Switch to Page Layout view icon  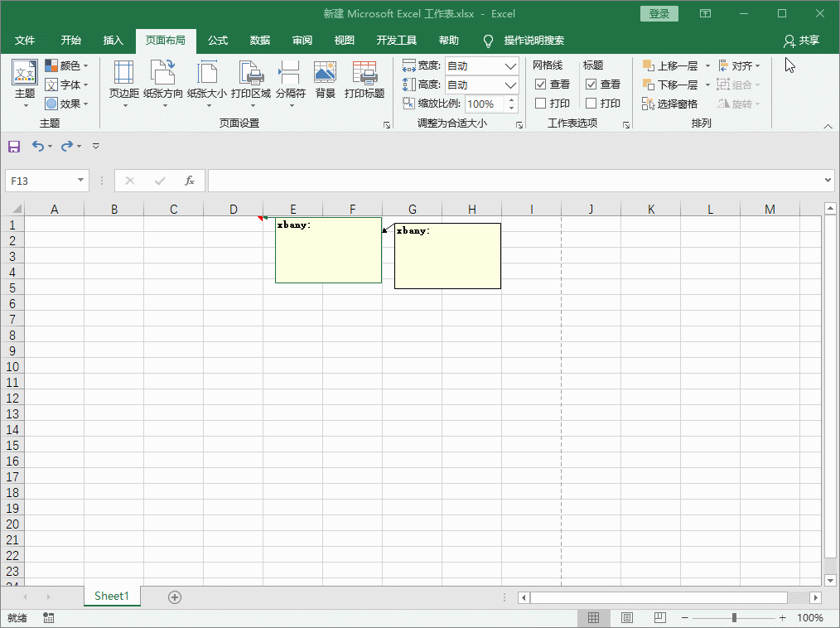pos(627,618)
